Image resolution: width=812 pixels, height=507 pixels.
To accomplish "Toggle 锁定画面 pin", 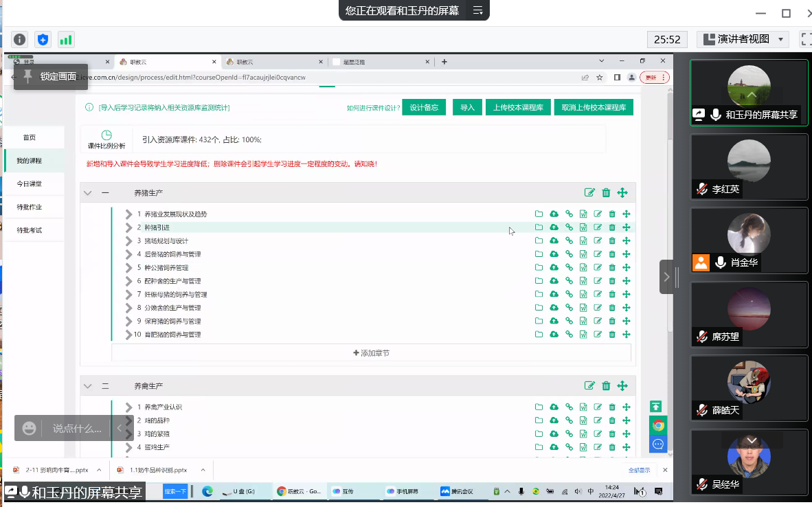I will [x=28, y=76].
